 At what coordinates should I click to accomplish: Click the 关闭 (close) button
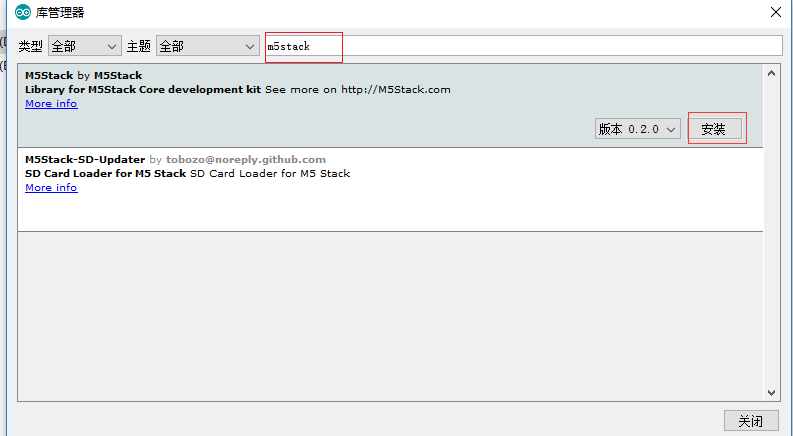tap(751, 421)
